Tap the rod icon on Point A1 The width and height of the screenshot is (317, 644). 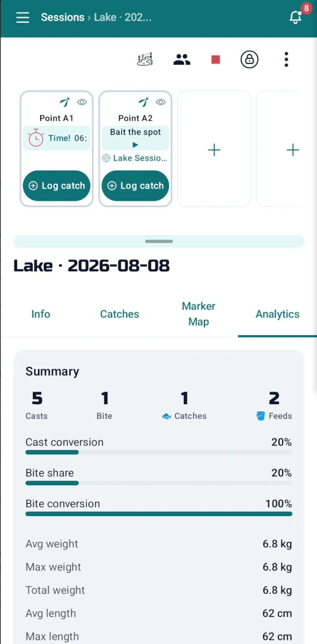[x=66, y=102]
